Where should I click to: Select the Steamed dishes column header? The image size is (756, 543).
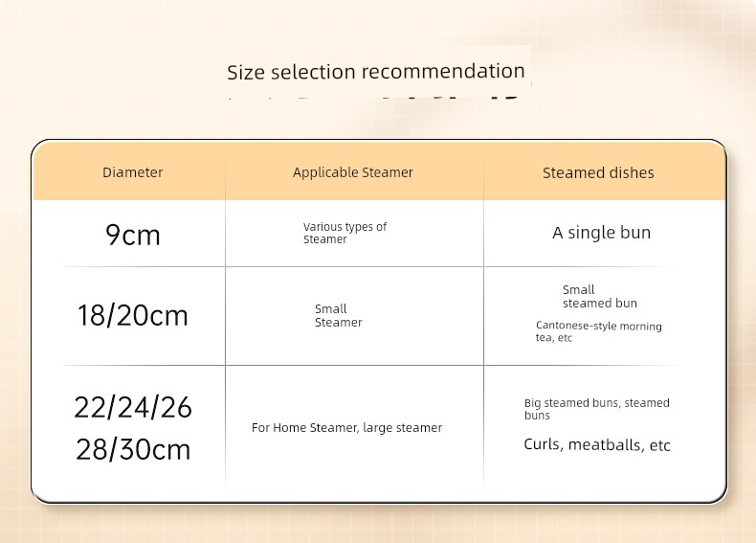pos(598,172)
